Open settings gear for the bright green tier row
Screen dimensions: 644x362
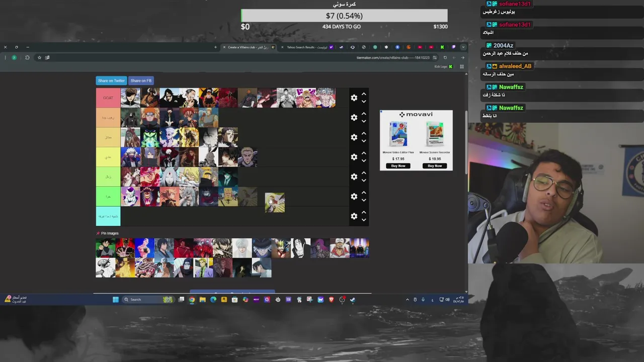point(354,197)
